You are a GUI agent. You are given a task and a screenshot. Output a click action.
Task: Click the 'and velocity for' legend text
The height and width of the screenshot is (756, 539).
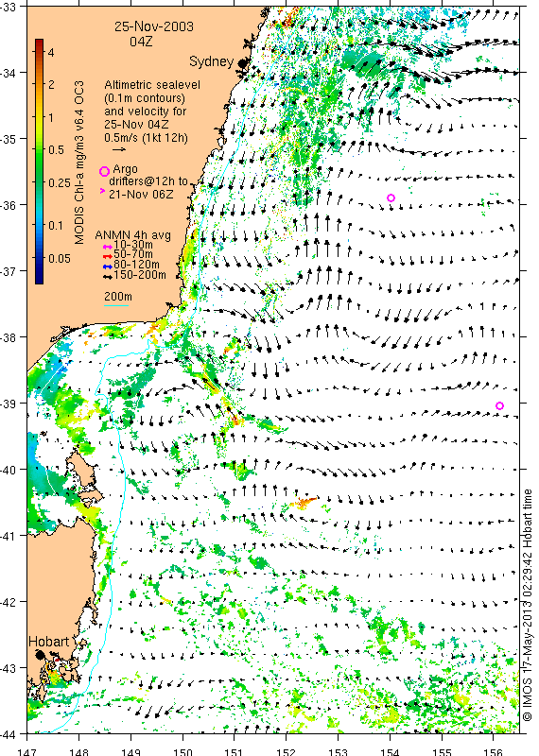[146, 111]
